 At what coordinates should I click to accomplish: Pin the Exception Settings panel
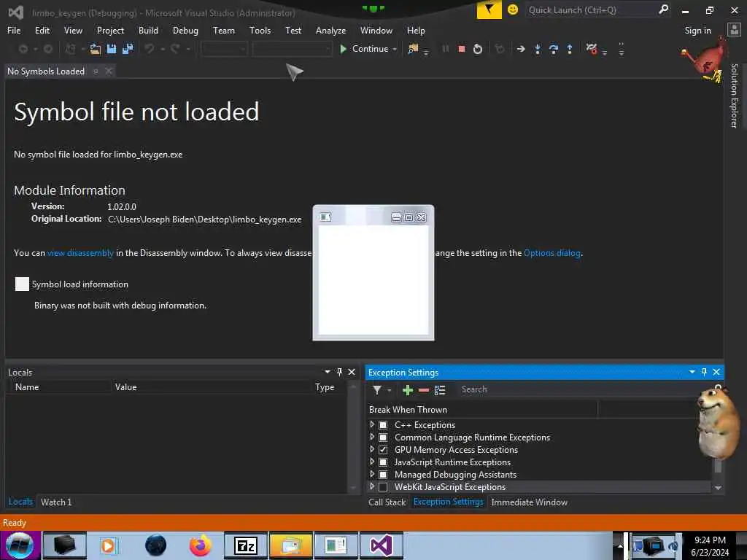[704, 372]
